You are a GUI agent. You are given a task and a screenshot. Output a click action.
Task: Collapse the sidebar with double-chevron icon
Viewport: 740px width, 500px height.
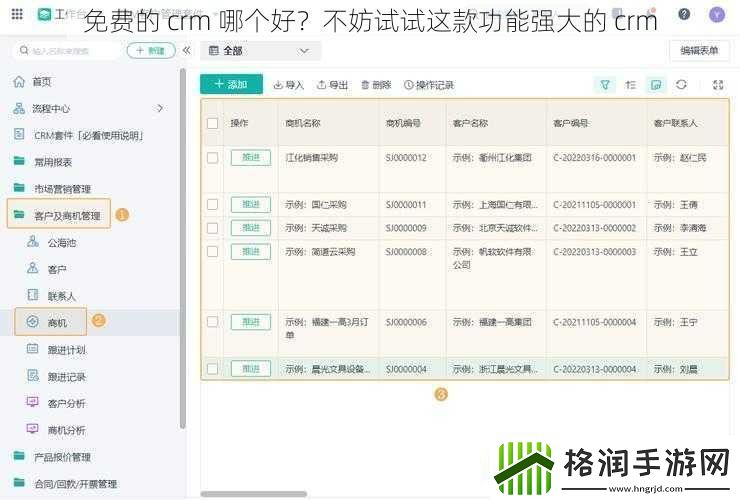click(187, 51)
